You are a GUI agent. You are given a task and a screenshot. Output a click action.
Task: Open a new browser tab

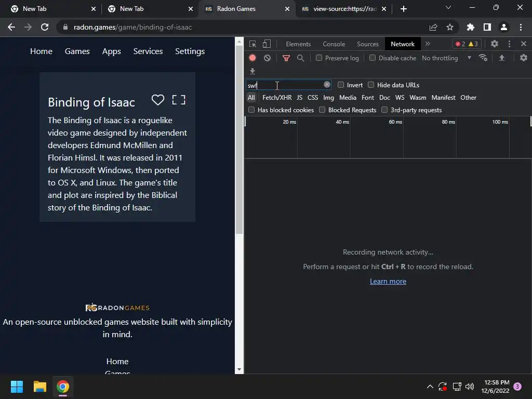[403, 9]
